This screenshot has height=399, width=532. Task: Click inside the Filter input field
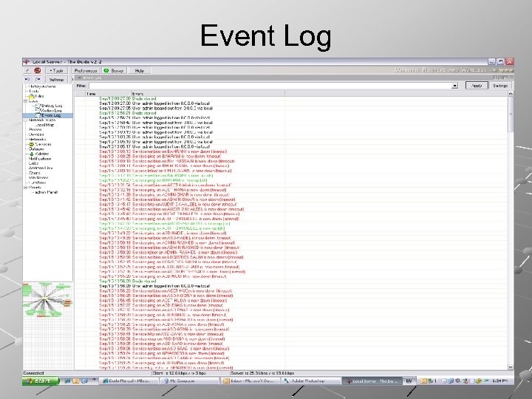270,86
